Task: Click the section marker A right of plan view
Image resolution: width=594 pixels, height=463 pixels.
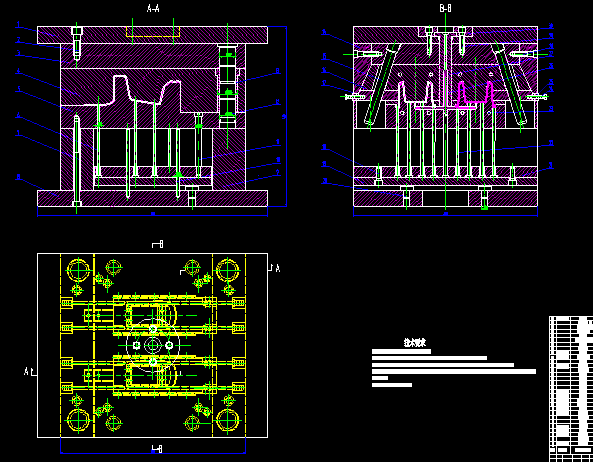Action: pos(275,268)
